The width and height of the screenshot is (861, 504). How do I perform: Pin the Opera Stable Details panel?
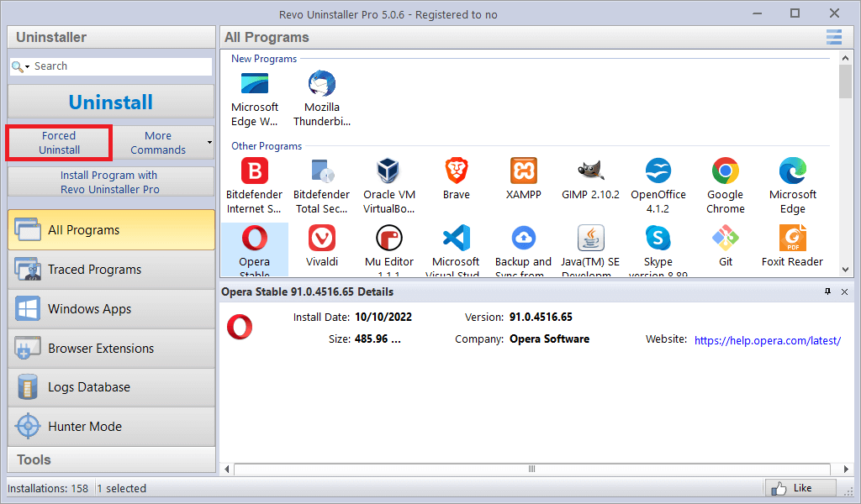[827, 291]
